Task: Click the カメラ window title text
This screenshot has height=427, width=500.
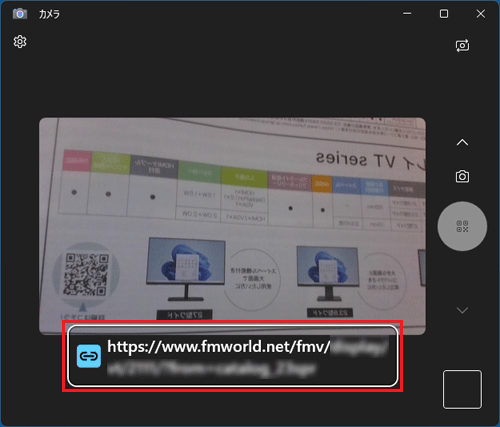Action: 49,14
